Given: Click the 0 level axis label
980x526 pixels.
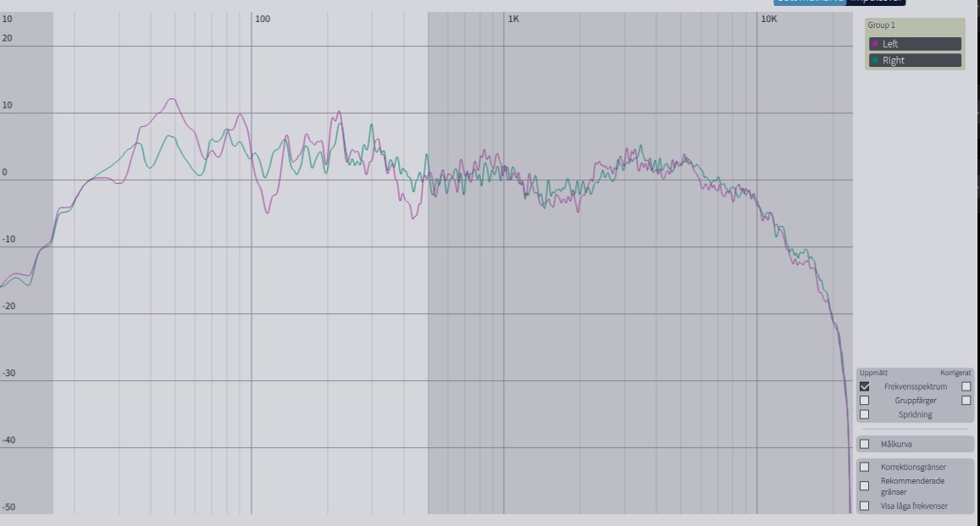Looking at the screenshot, I should [4, 173].
